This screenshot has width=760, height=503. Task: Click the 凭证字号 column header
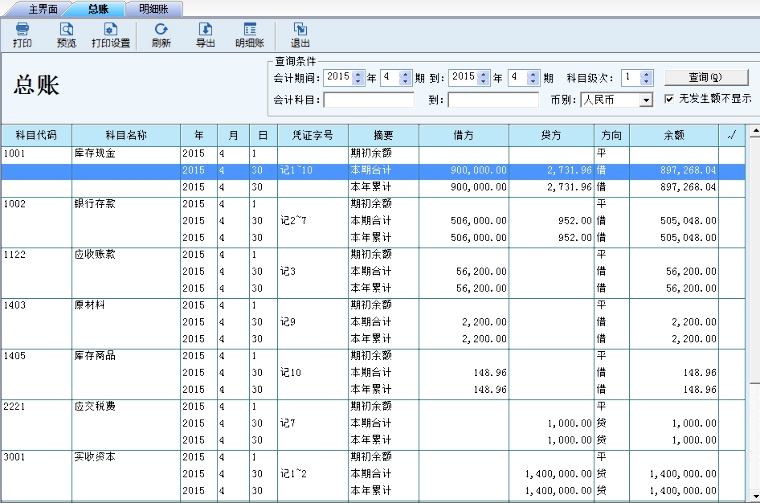pyautogui.click(x=313, y=135)
